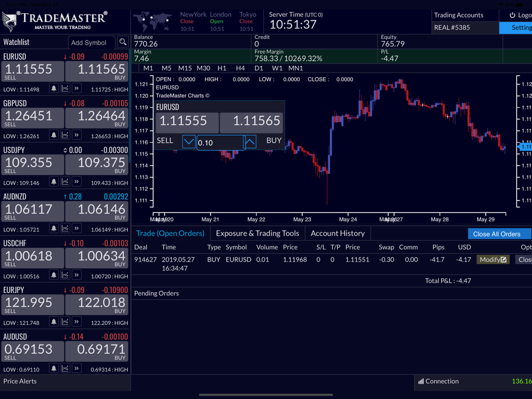The width and height of the screenshot is (532, 399).
Task: Click the TradeMaster logo
Action: point(54,21)
